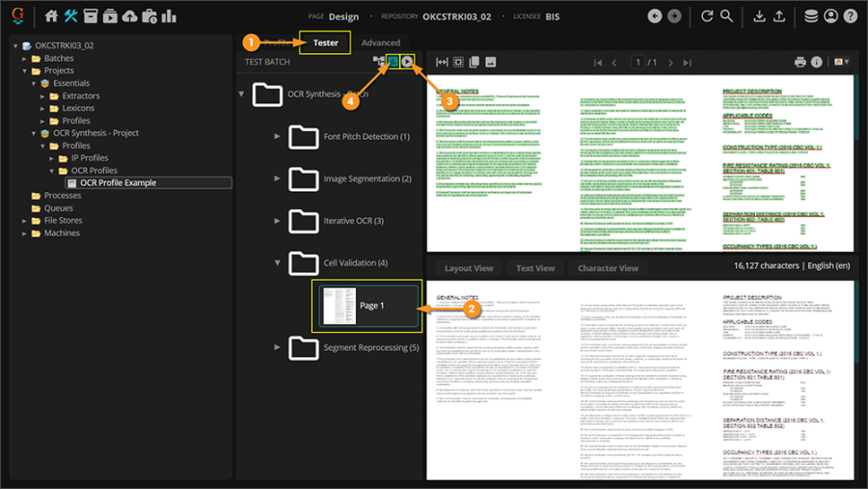Expand Iterative OCR (3) folder
The height and width of the screenshot is (489, 868).
click(x=277, y=221)
